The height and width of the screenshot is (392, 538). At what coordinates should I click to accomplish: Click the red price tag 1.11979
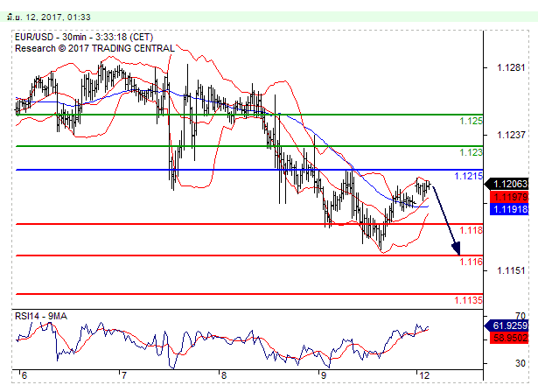[509, 197]
